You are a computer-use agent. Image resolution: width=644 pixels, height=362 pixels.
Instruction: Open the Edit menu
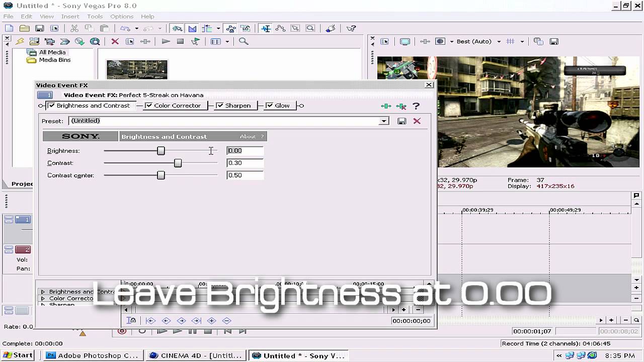[27, 17]
